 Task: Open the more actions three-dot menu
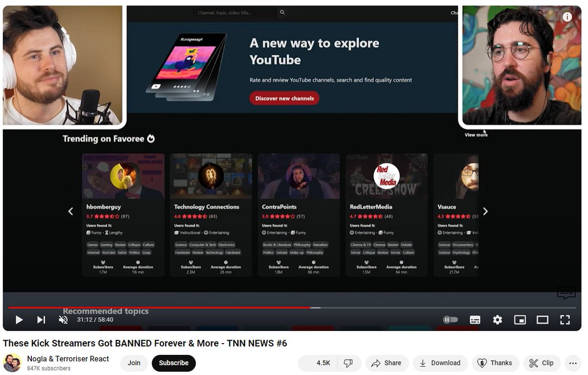(x=573, y=363)
